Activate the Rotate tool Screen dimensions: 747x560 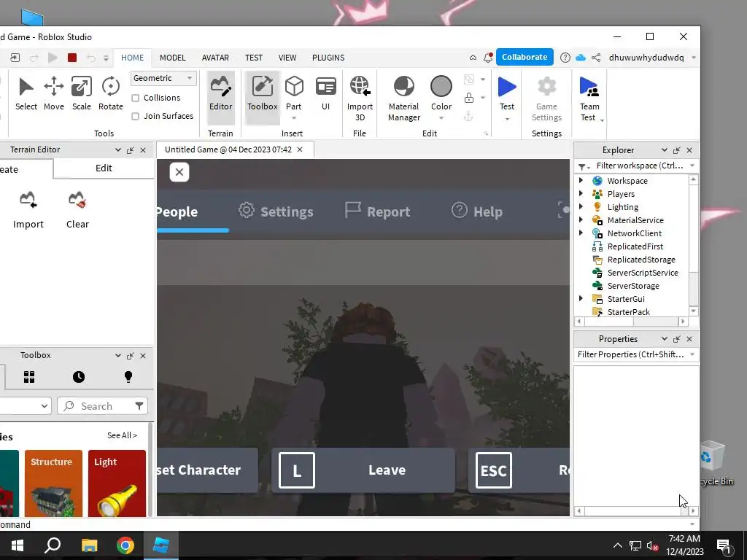[111, 94]
